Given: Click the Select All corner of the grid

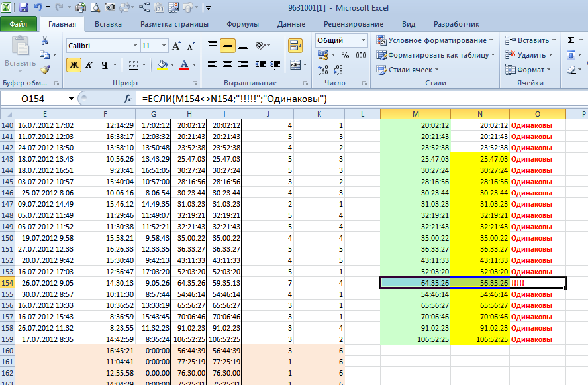Looking at the screenshot, I should click(x=7, y=114).
